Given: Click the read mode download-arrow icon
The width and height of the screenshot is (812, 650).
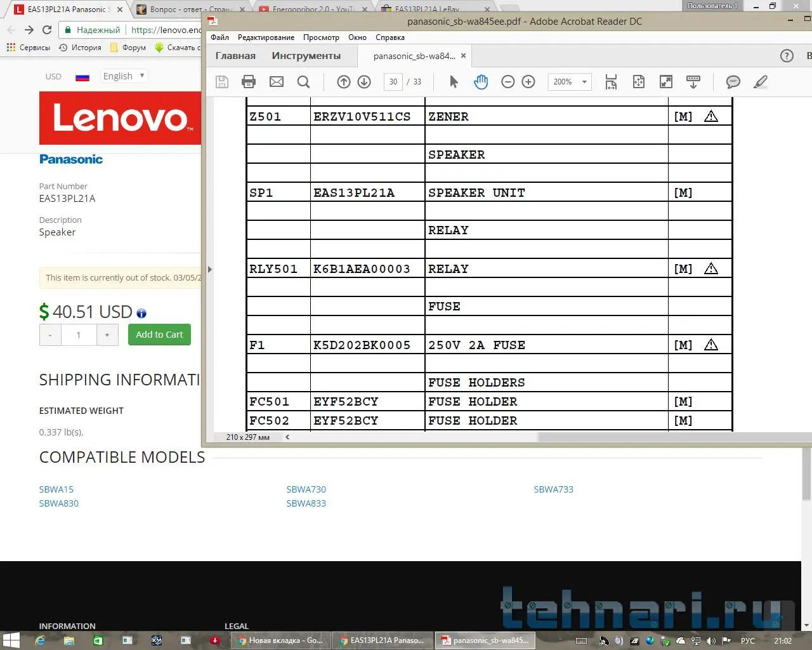Looking at the screenshot, I should [x=693, y=82].
